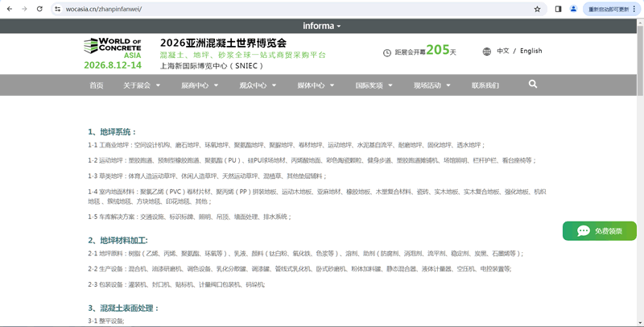Click the World of Concrete Asia logo

[x=113, y=53]
